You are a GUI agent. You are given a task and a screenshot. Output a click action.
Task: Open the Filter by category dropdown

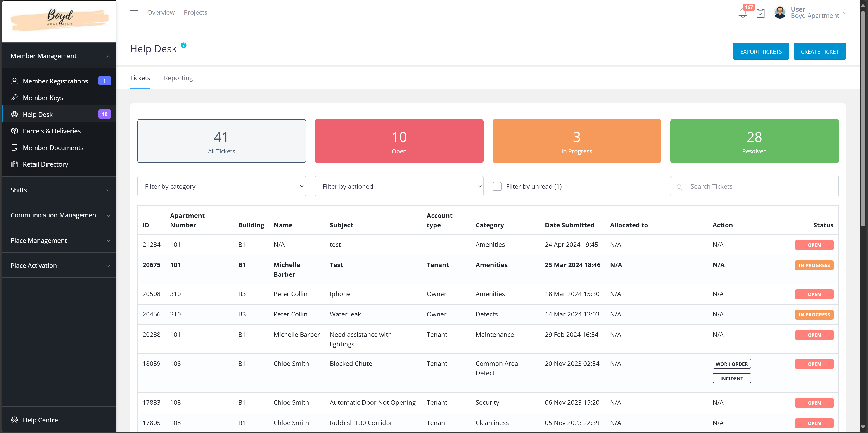(221, 186)
